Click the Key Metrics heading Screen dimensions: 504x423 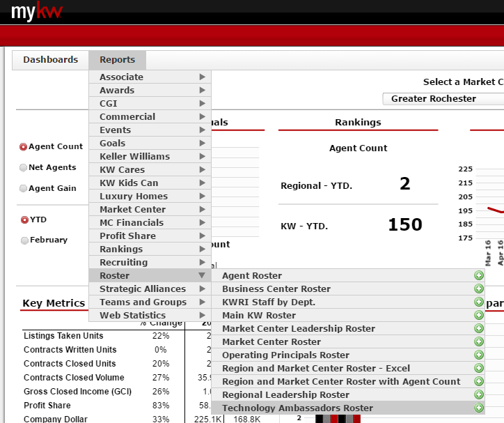click(x=54, y=303)
